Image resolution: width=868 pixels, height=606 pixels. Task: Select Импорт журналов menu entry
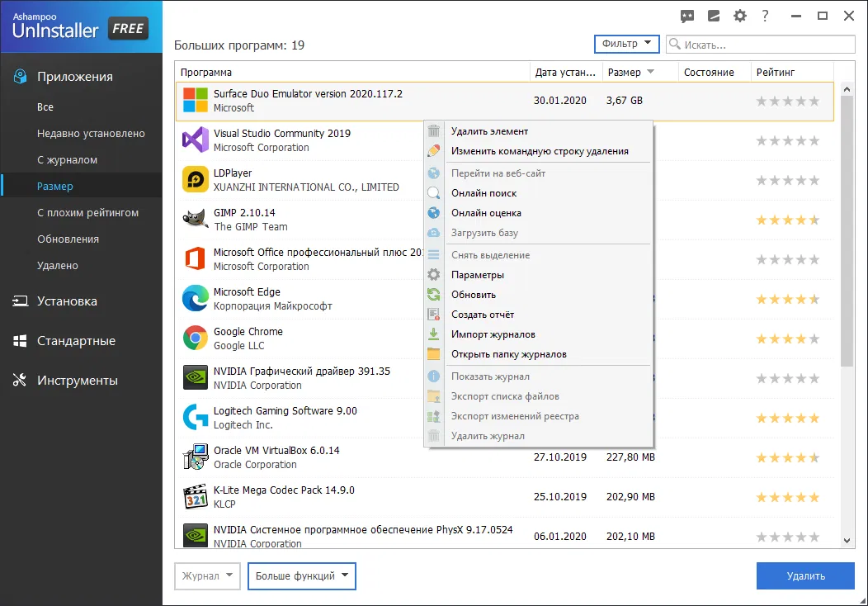493,334
